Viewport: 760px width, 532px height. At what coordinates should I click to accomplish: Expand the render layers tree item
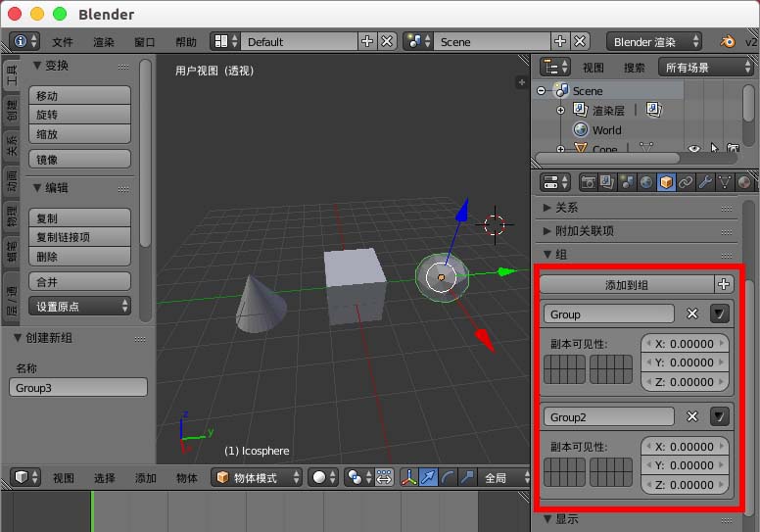point(561,110)
